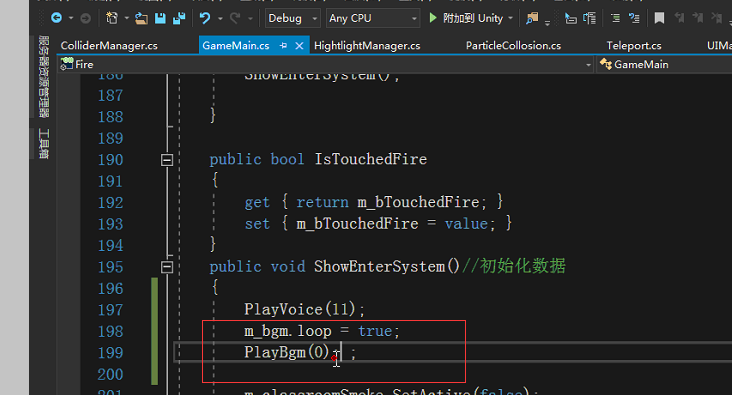Click the Previous Bookmark icon
Viewport: 732px width, 395px height.
[x=679, y=18]
